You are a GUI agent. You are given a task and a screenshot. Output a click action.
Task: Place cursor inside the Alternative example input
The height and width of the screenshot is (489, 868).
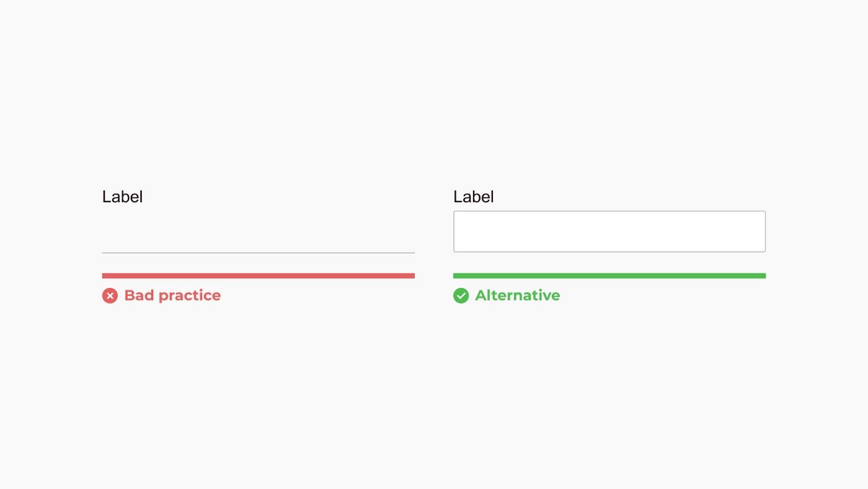(x=609, y=231)
